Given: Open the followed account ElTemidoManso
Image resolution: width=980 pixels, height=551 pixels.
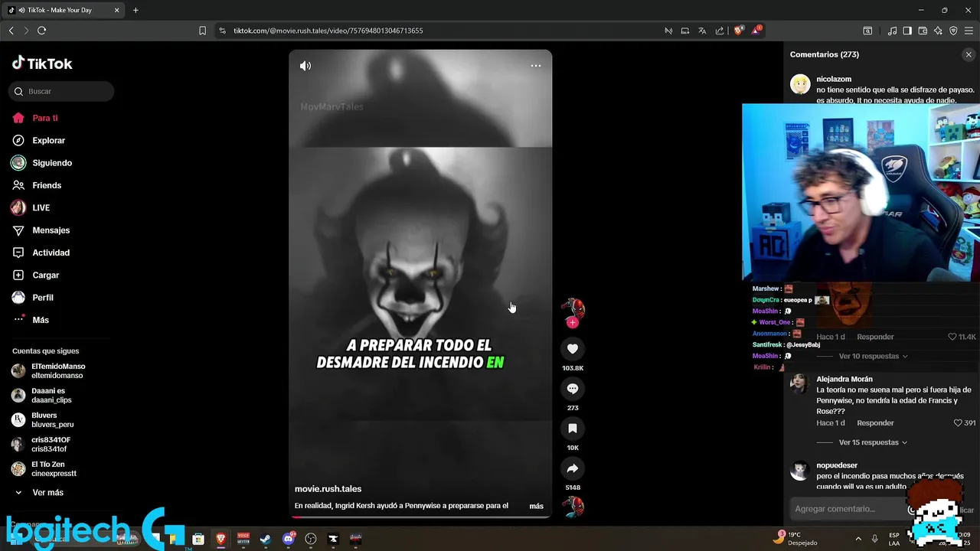Looking at the screenshot, I should point(49,371).
